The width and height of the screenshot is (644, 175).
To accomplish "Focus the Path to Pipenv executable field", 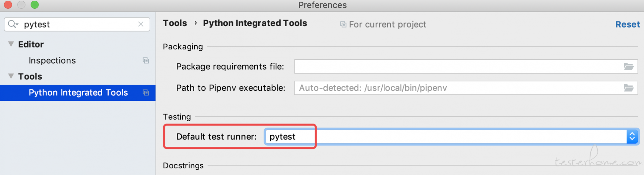I will 456,88.
